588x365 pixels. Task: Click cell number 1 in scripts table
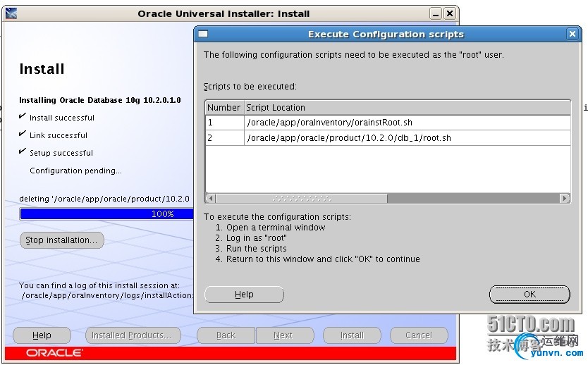(x=225, y=123)
